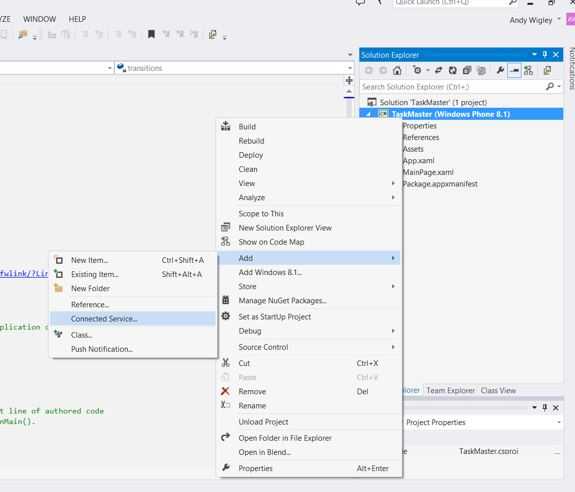Open the Project Properties dropdown

pyautogui.click(x=558, y=422)
